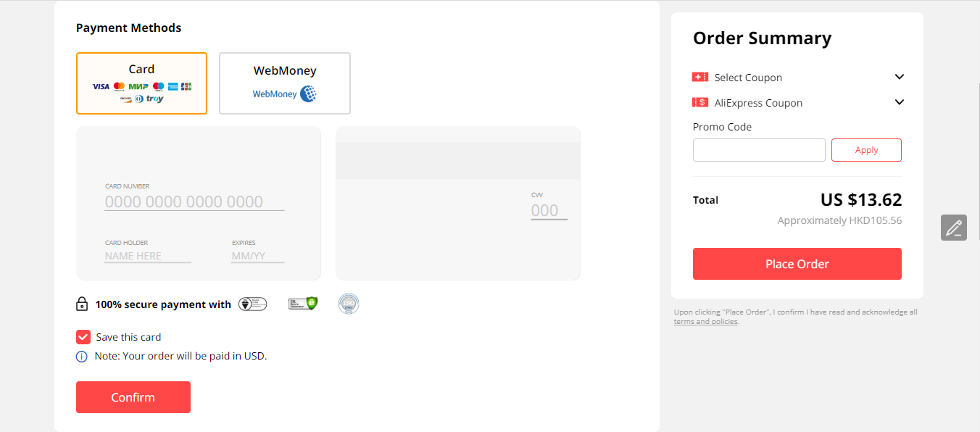Click the Promo Code input box

[x=759, y=150]
